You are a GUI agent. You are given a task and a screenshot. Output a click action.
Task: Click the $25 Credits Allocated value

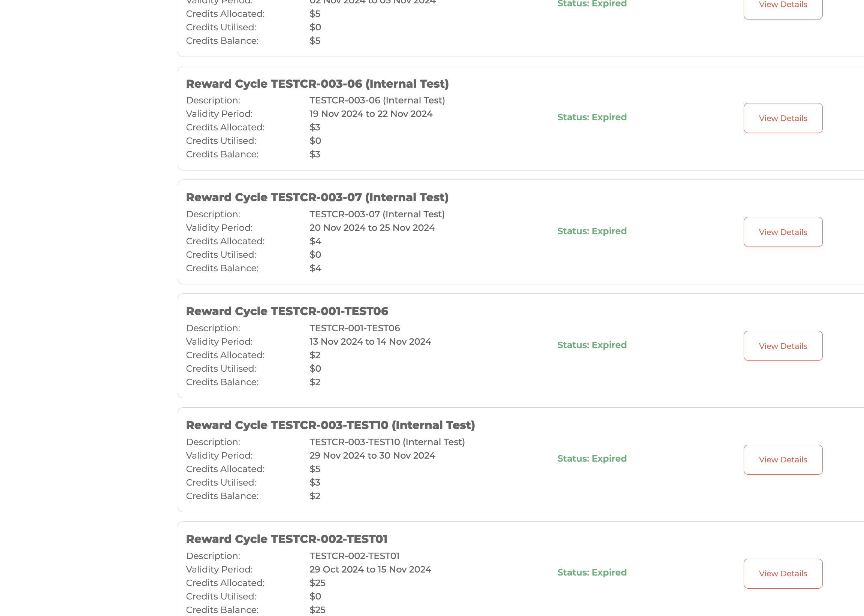[x=317, y=583]
